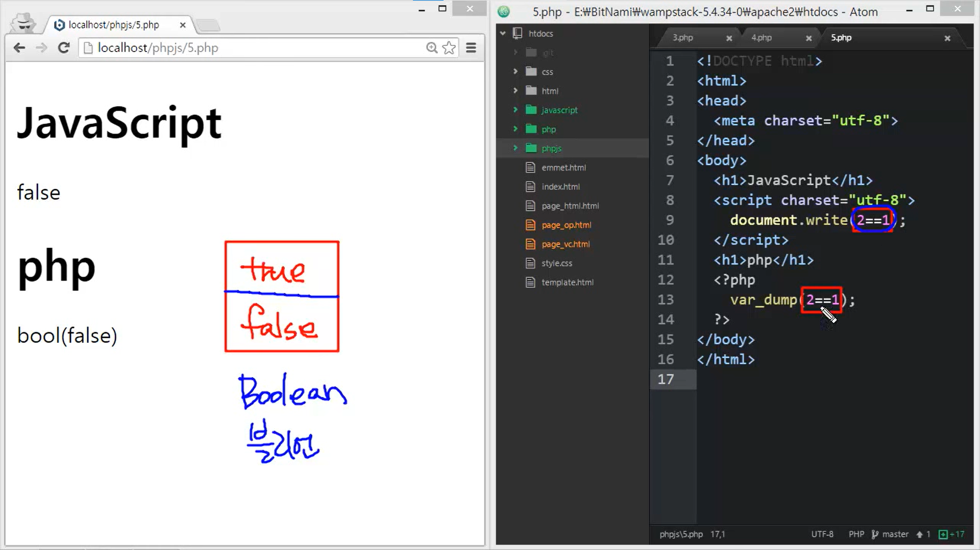Click document.write on line 9
The width and height of the screenshot is (980, 550).
click(789, 220)
